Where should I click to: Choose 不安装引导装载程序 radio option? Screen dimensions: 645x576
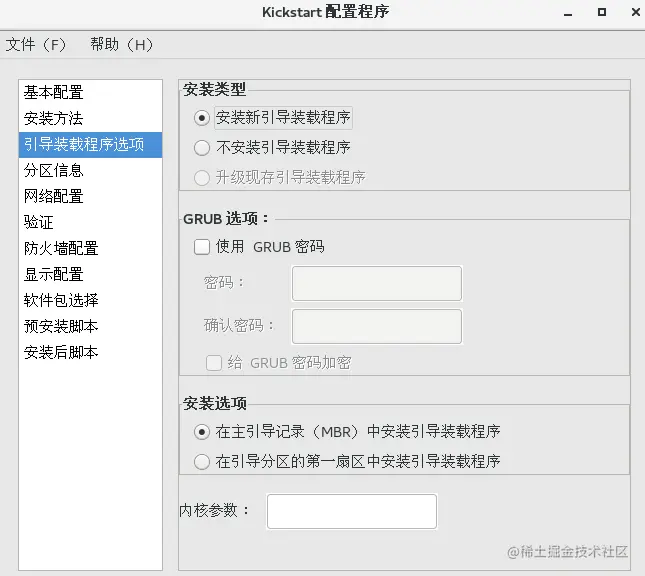(202, 148)
